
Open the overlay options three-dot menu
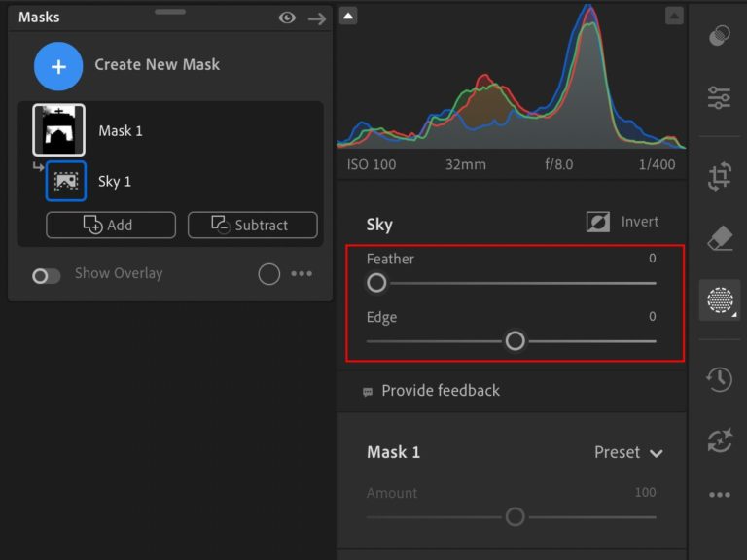tap(302, 274)
